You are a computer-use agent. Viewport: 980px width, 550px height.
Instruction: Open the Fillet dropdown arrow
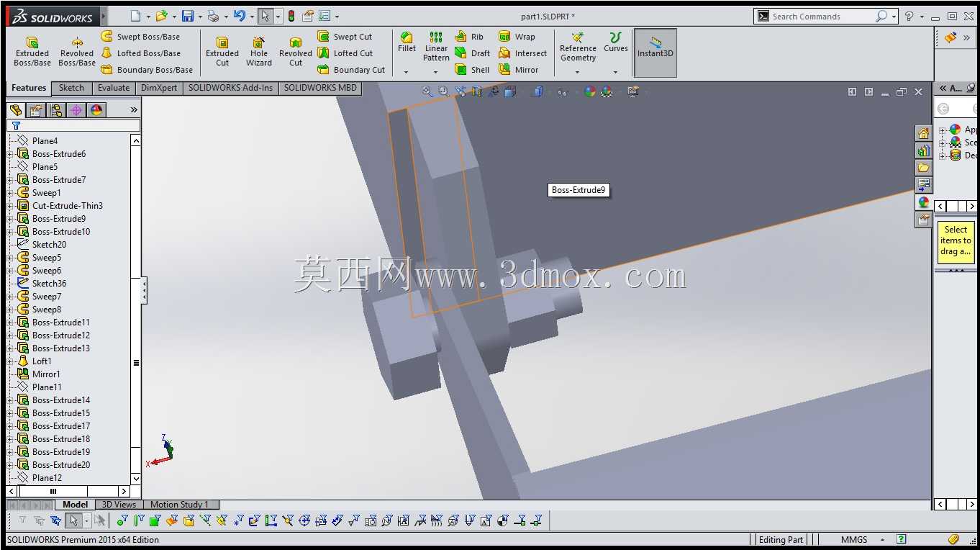[x=407, y=71]
